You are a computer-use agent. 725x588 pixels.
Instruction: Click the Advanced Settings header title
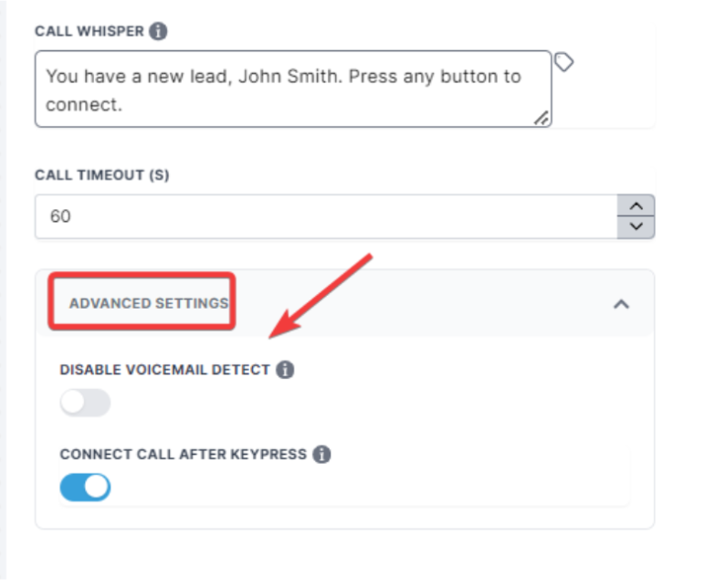coord(148,303)
